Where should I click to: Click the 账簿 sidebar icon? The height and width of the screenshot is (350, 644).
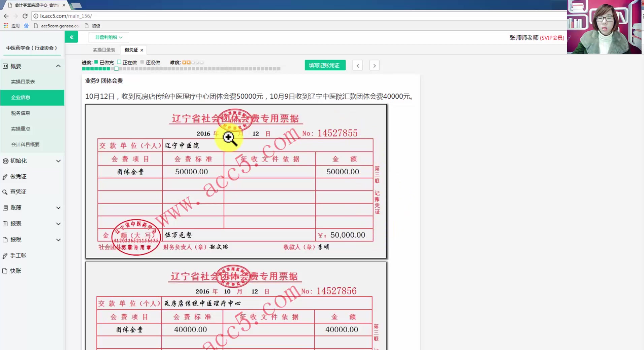click(5, 208)
